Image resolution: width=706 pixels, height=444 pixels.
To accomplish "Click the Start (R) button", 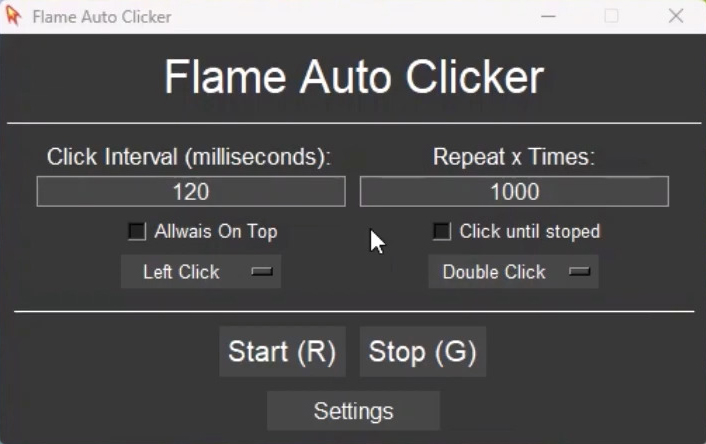I will pos(282,351).
